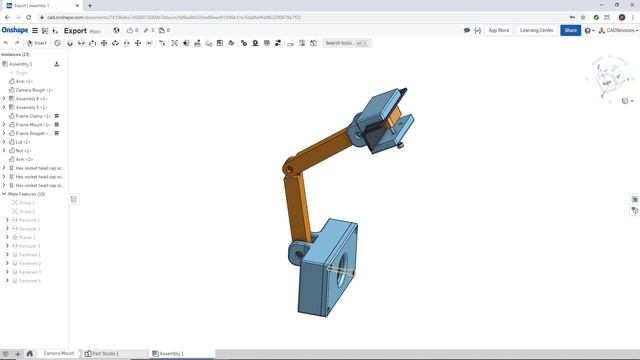
Task: Click the icon right of Frame Snippet row
Action: click(57, 133)
